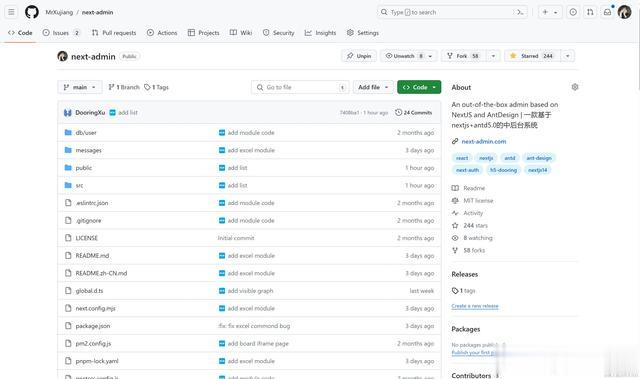Screen dimensions: 640x379
Task: Open the Wiki tab
Action: pyautogui.click(x=241, y=33)
